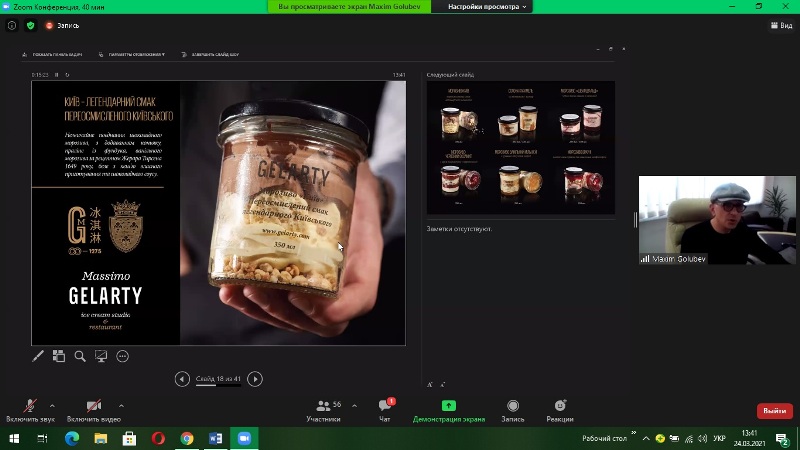
Task: Open Windows notification center
Action: pyautogui.click(x=782, y=439)
